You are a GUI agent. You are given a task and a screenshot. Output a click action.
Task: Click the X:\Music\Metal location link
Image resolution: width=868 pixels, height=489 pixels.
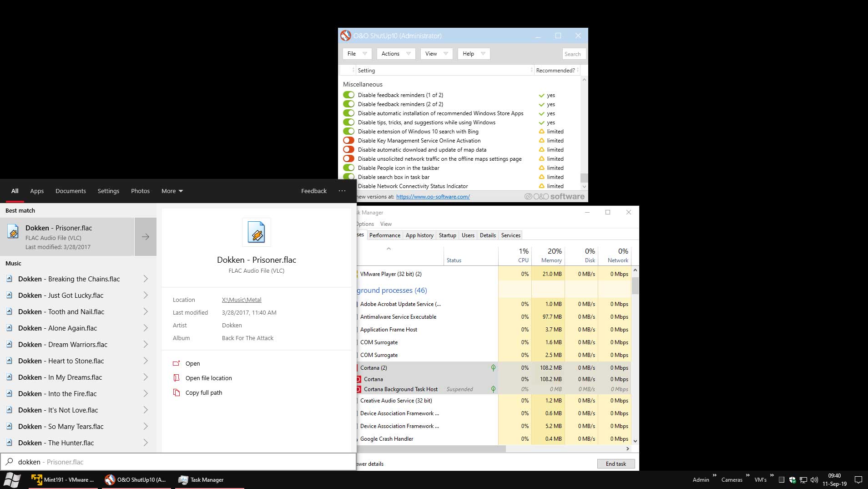tap(242, 300)
